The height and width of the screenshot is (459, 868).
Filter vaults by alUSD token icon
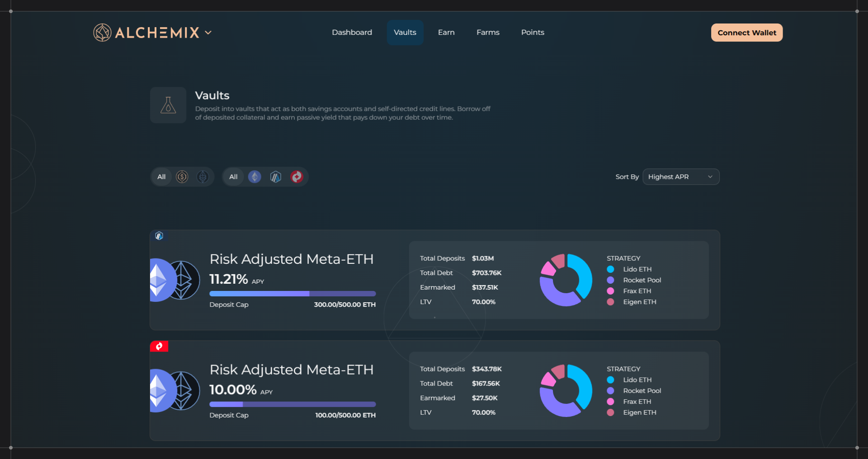tap(182, 177)
